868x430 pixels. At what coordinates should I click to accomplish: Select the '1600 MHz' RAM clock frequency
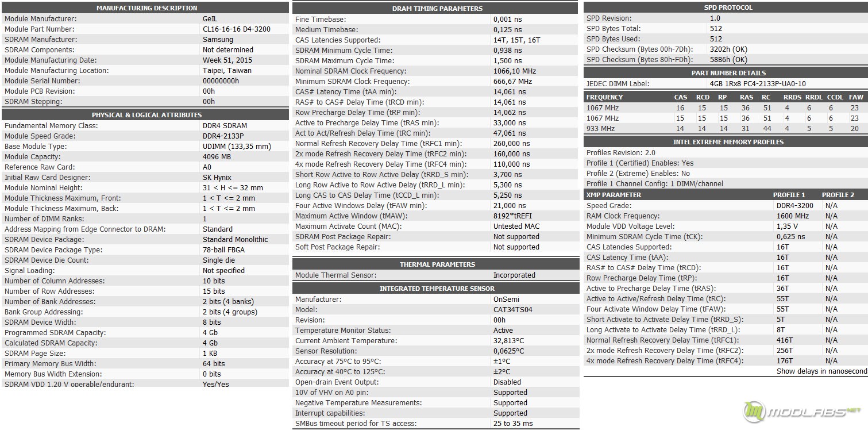coord(793,216)
